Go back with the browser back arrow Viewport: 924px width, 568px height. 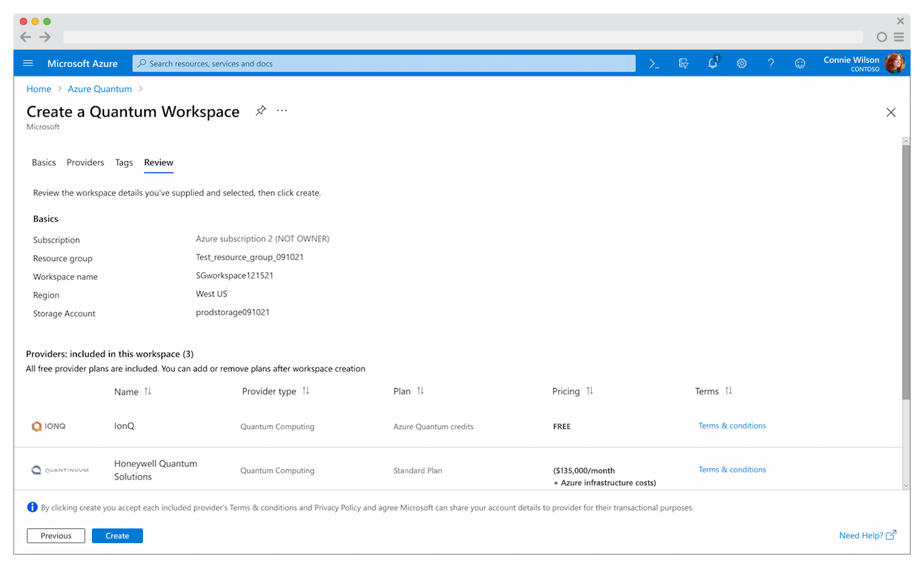click(25, 37)
